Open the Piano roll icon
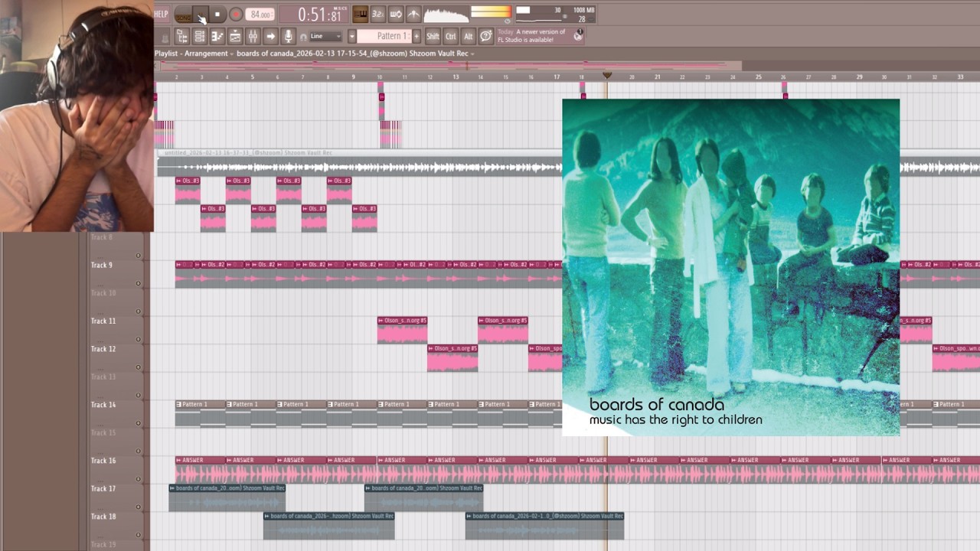Viewport: 980px width, 551px height. (x=217, y=36)
